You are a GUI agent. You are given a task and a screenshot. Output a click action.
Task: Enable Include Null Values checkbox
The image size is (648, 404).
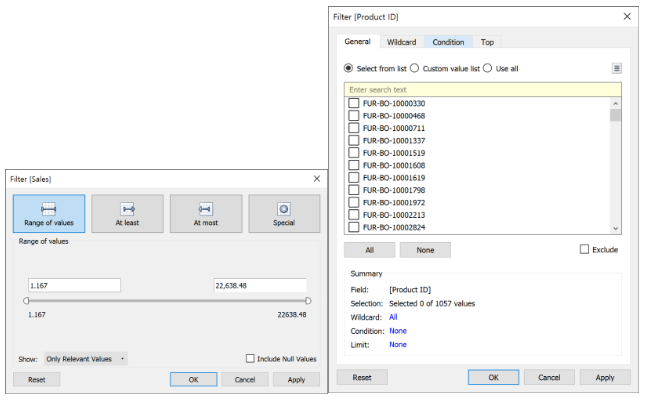[x=250, y=358]
